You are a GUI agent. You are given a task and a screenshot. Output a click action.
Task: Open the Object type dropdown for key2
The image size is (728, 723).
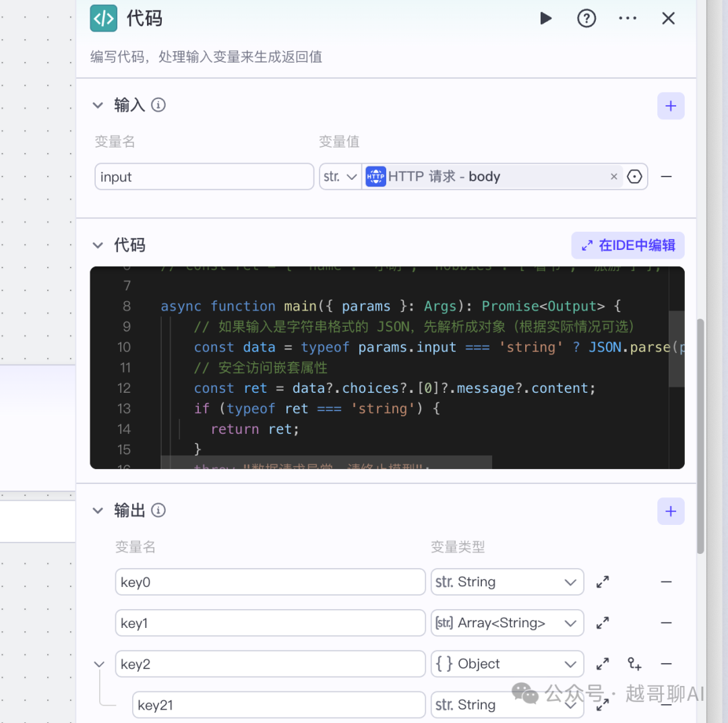[507, 664]
